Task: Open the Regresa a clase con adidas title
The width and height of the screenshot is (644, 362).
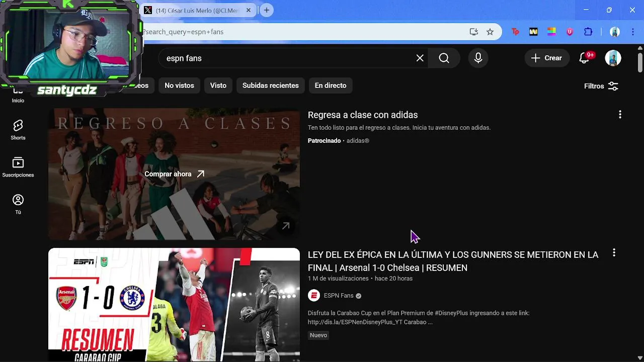Action: pos(363,115)
